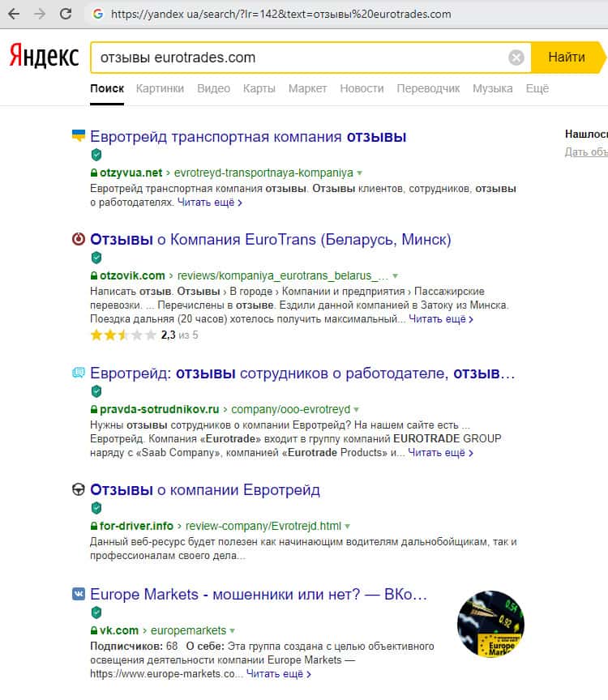
Task: Open the Новости tab
Action: pos(362,88)
